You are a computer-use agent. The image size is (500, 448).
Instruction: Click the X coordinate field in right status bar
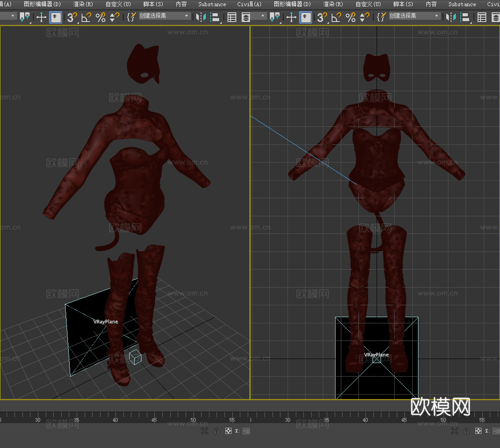tap(496, 431)
